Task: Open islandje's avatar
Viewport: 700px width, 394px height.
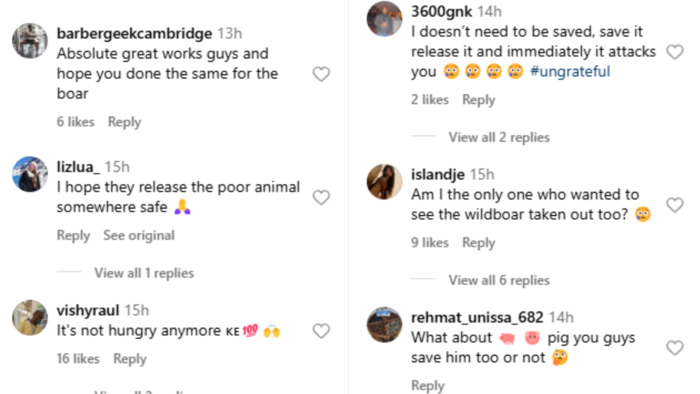Action: click(x=384, y=182)
